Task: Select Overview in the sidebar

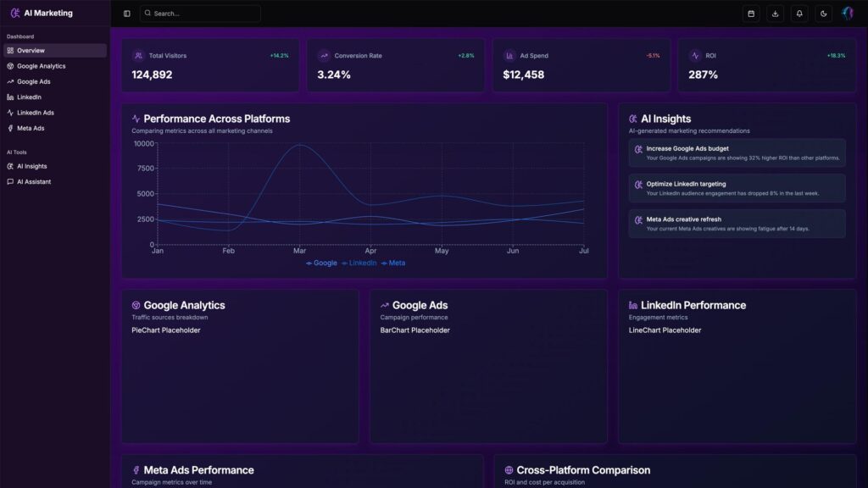Action: (x=54, y=50)
